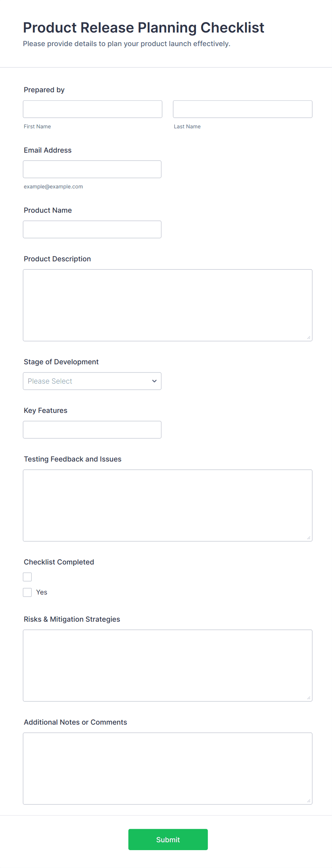Screen dimensions: 332x868
Task: Click the Email Address field label
Action: click(47, 150)
